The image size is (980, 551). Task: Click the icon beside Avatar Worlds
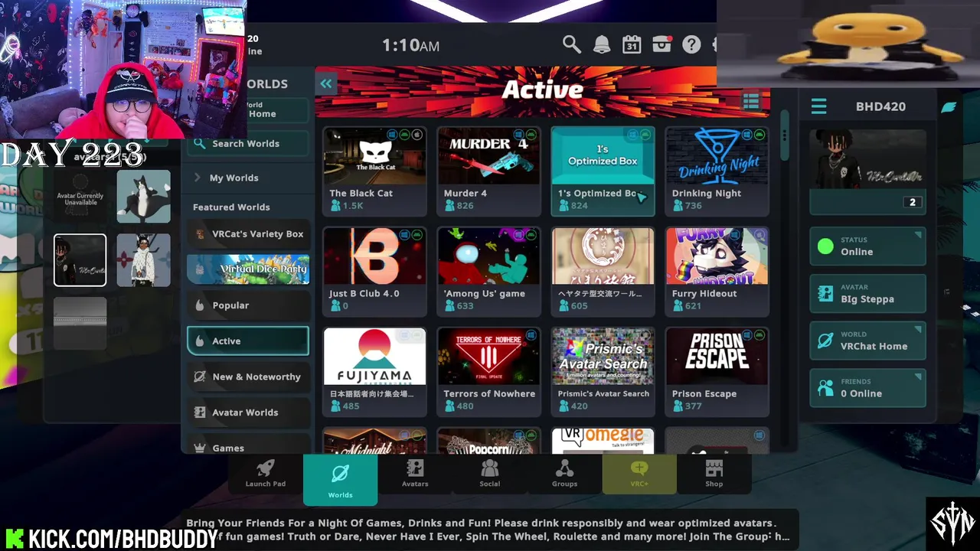(200, 412)
